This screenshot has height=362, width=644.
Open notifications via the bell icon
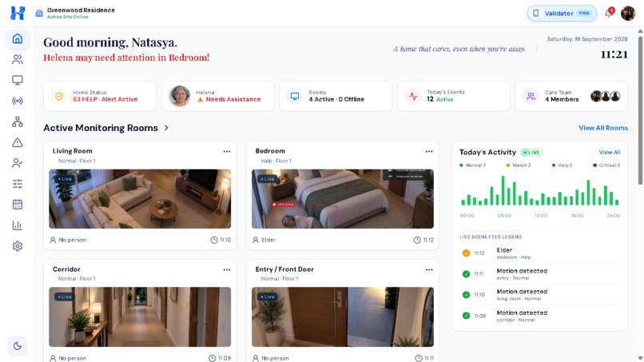[609, 13]
